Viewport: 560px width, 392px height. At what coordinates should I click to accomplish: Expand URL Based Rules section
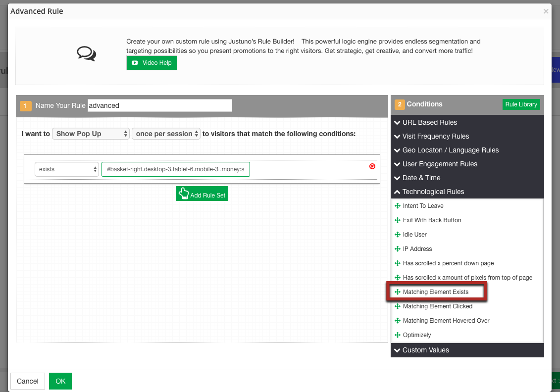coord(429,122)
